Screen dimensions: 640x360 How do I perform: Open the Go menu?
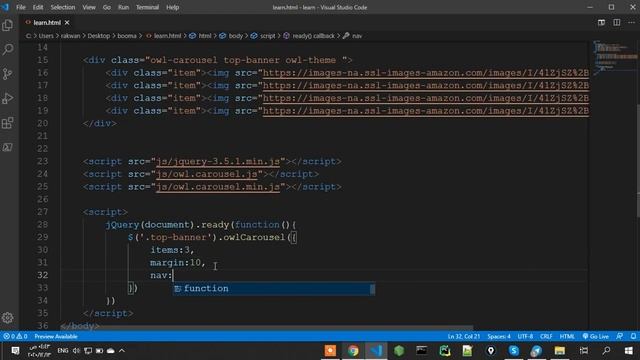(107, 7)
